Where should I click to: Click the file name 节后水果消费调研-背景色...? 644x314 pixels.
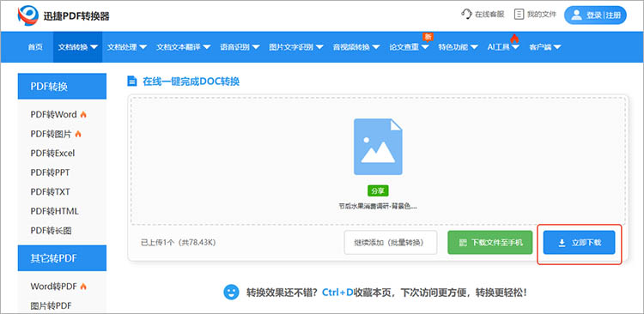(378, 207)
